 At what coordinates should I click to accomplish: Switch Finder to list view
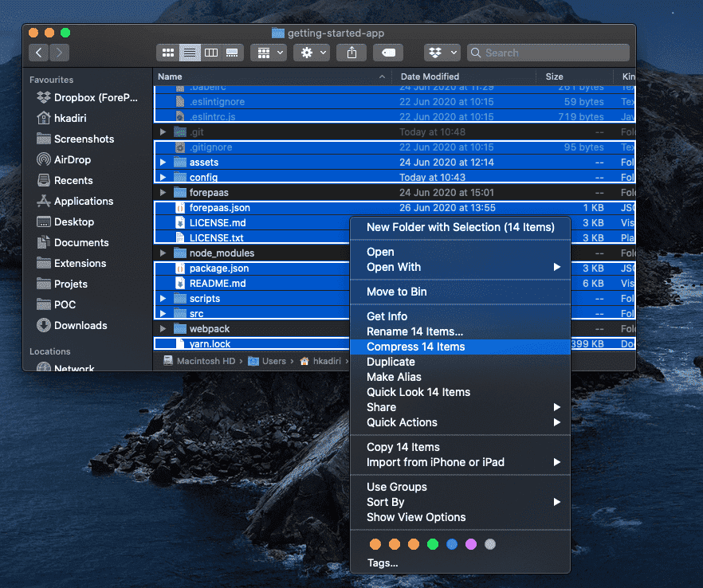pyautogui.click(x=190, y=53)
